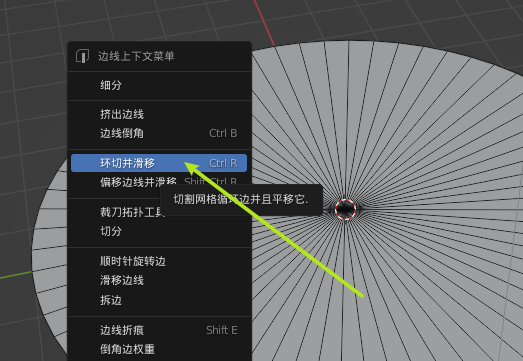
Task: Select 挤出边线 menu entry
Action: [159, 114]
